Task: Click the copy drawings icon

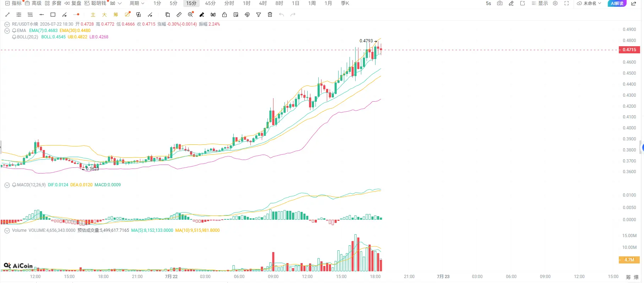Action: [x=168, y=15]
